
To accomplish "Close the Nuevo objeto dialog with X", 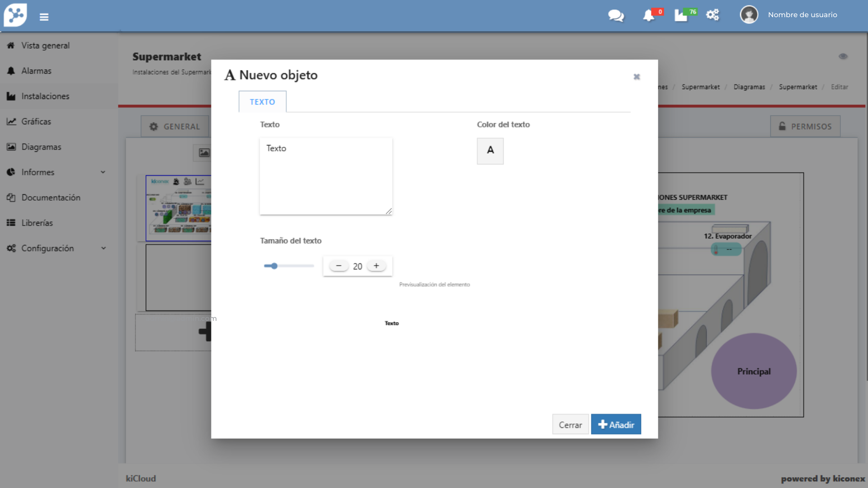I will [637, 77].
